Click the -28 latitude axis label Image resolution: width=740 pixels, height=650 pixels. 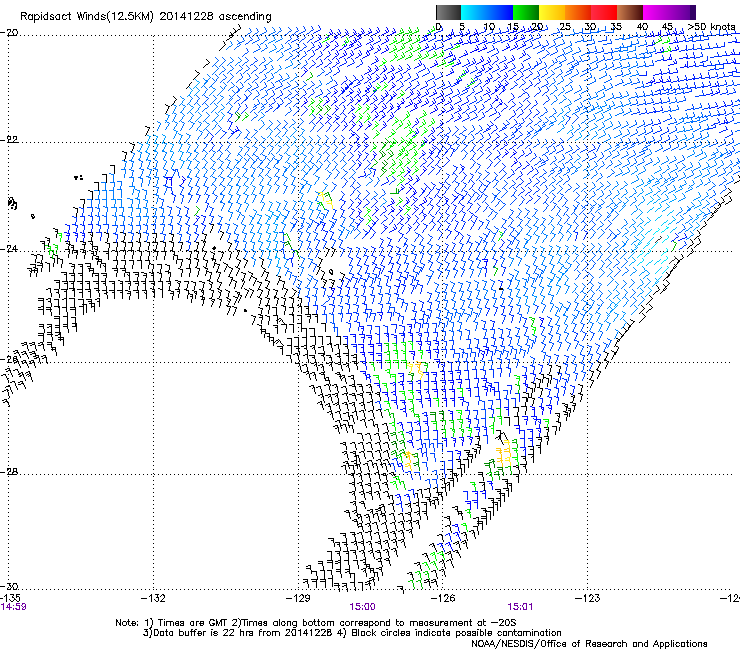pos(9,471)
